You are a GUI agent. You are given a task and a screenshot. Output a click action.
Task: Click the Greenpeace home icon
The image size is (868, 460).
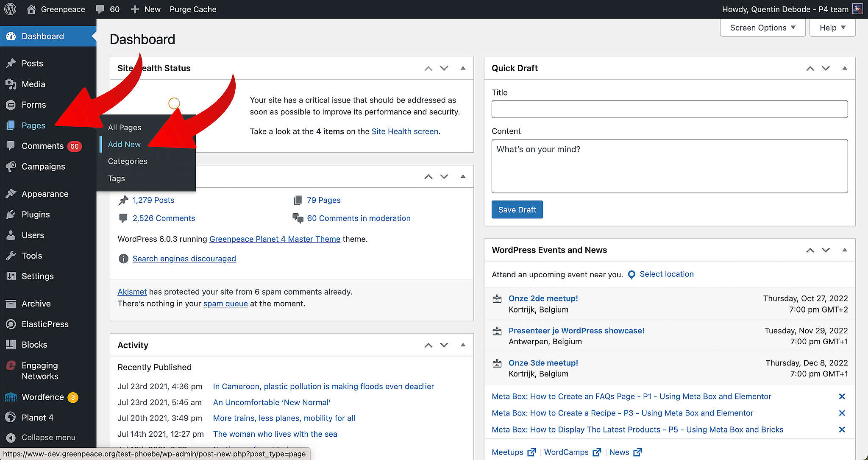pyautogui.click(x=31, y=9)
